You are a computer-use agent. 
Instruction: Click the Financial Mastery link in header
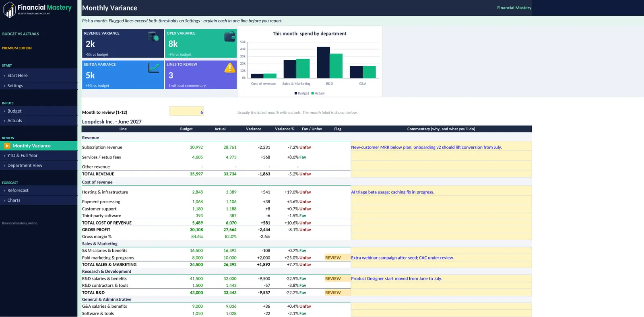(514, 8)
